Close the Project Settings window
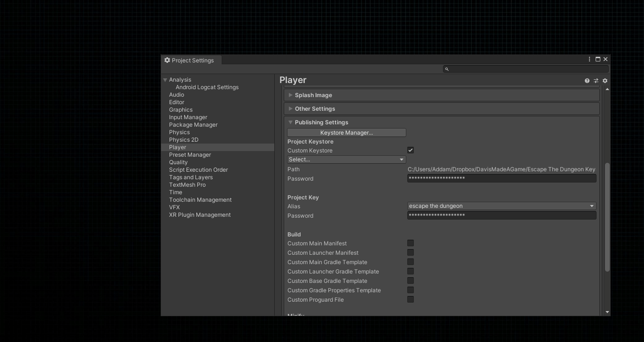This screenshot has width=644, height=342. click(605, 59)
